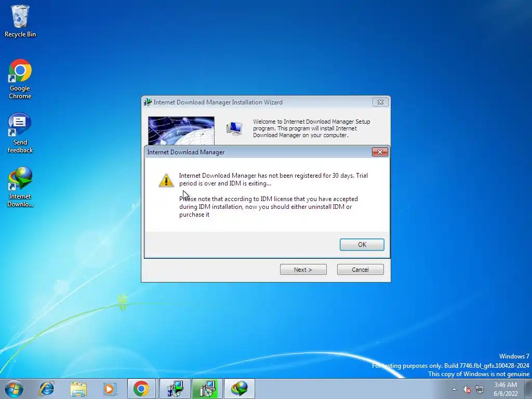Select the Internet Download Manager desktop shortcut

coord(20,187)
